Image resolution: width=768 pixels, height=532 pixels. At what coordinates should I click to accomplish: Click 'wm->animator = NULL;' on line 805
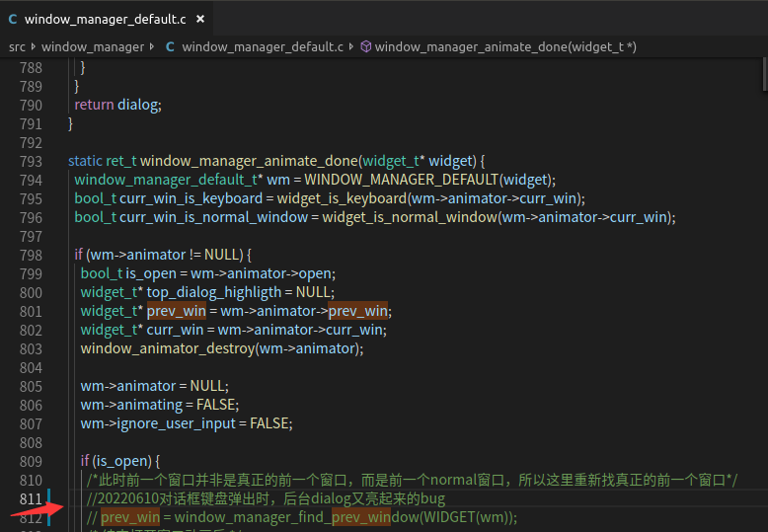(154, 386)
